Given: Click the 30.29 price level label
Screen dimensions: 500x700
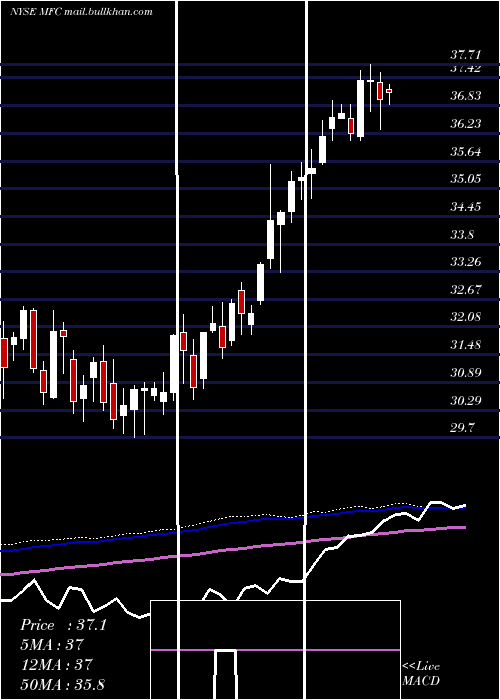Looking at the screenshot, I should (x=466, y=400).
